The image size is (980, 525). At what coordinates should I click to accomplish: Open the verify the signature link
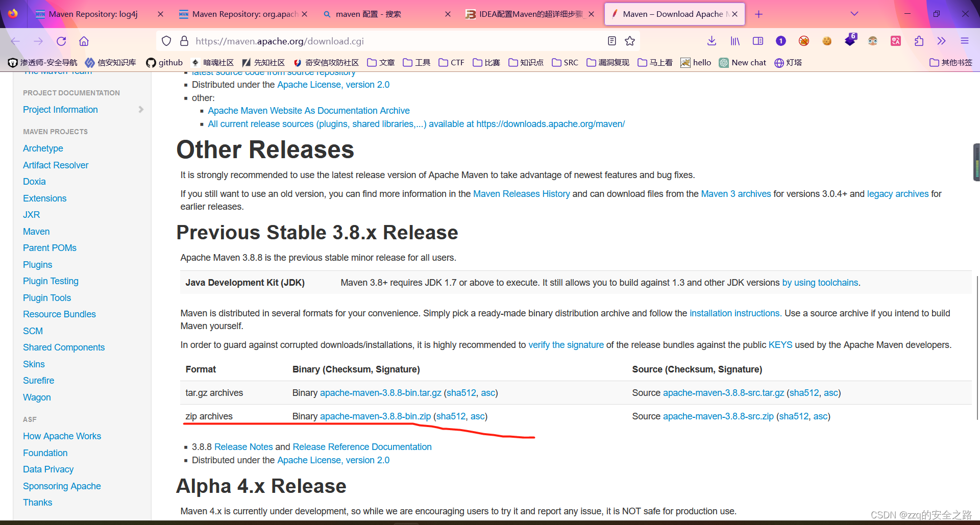[566, 345]
